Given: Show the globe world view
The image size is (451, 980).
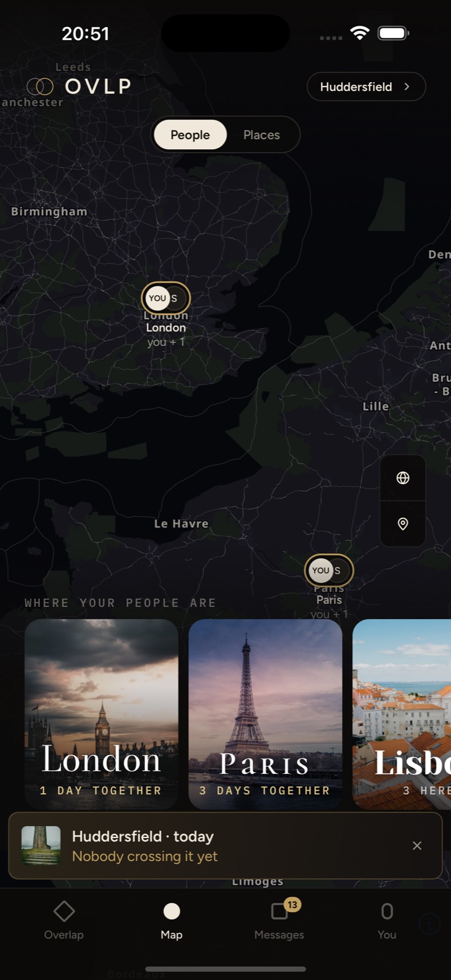Looking at the screenshot, I should click(x=403, y=477).
